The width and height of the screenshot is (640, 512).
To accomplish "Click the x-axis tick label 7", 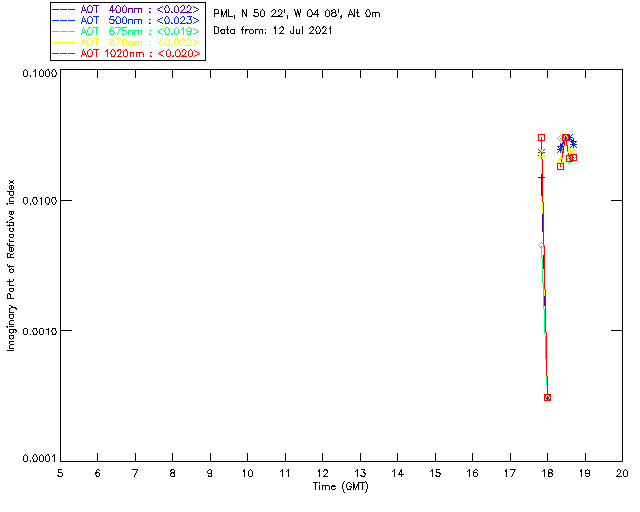I will (135, 473).
